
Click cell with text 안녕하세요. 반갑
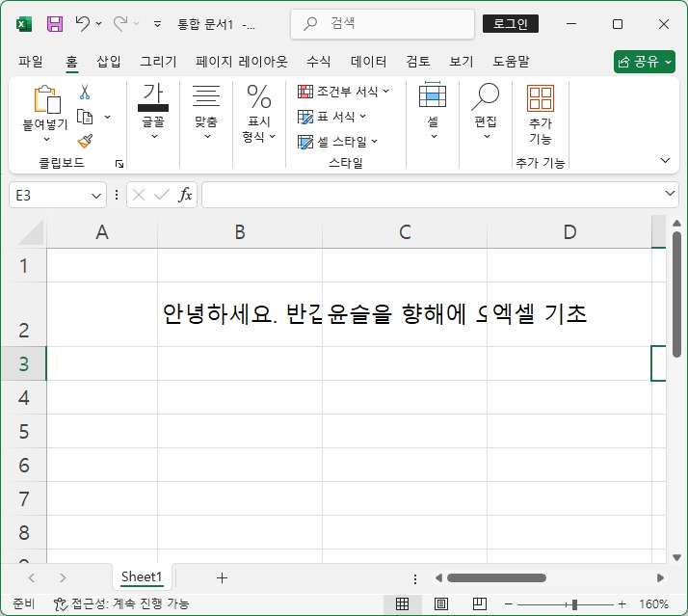(240, 314)
